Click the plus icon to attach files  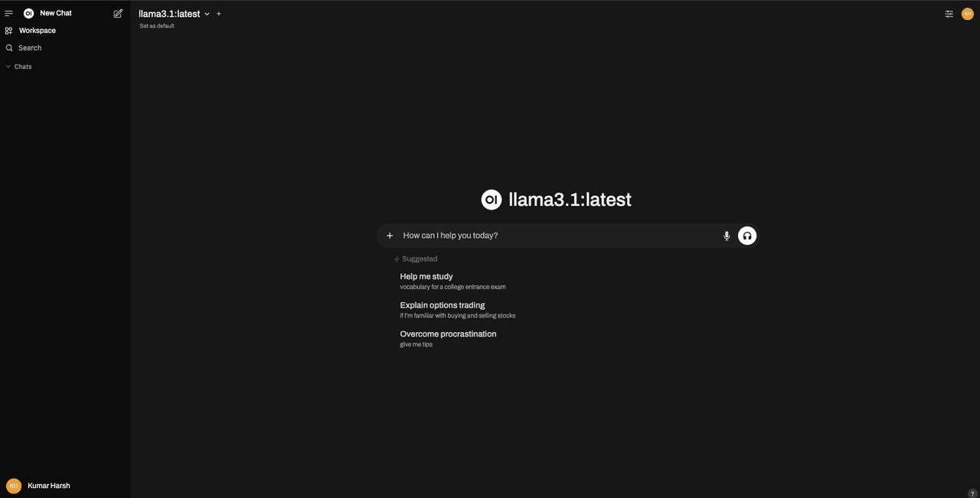point(390,236)
